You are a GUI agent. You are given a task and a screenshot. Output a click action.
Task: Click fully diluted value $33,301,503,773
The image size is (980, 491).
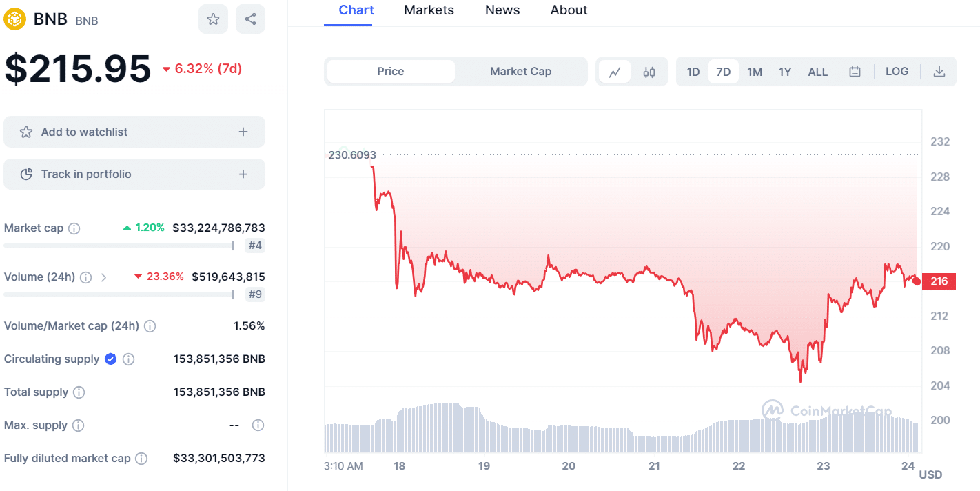point(218,458)
